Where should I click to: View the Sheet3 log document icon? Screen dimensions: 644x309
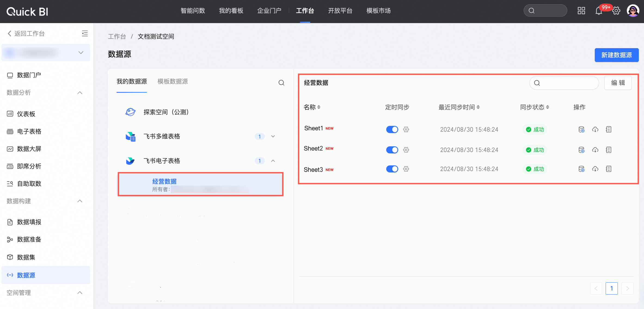(609, 169)
